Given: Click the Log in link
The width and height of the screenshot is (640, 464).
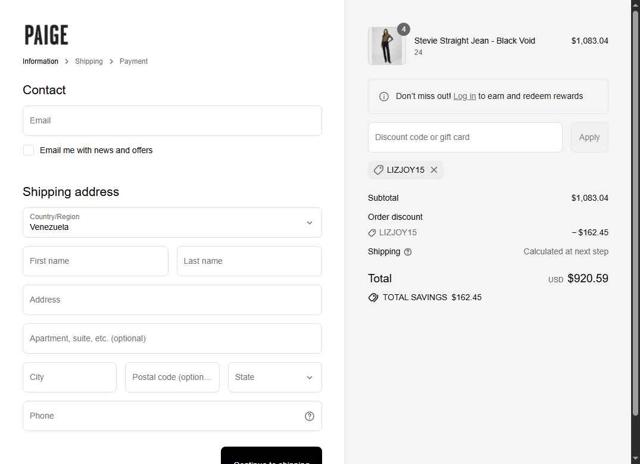Looking at the screenshot, I should point(464,96).
